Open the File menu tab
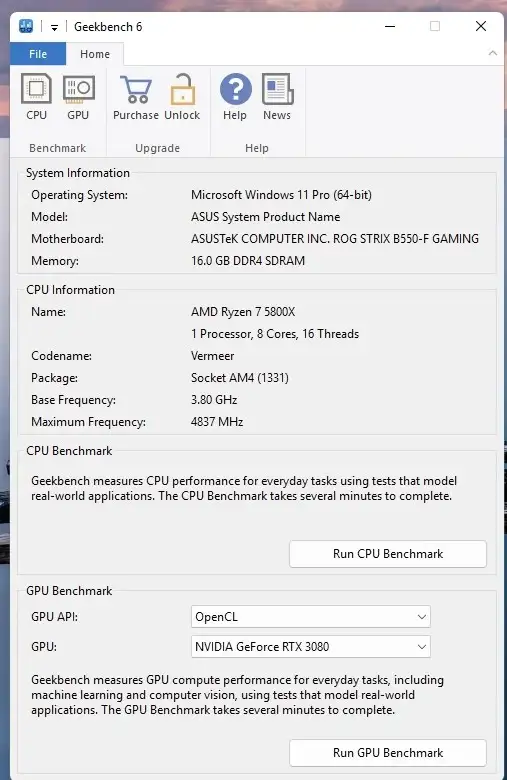The image size is (507, 780). (x=38, y=54)
